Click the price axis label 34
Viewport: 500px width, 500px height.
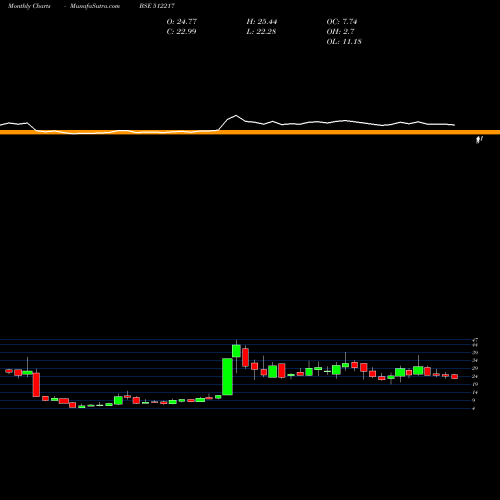pos(475,360)
